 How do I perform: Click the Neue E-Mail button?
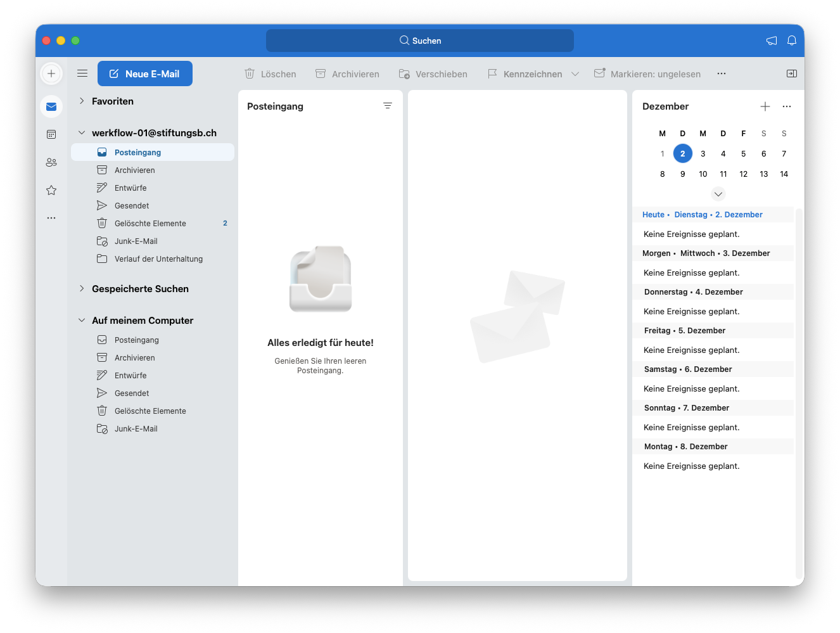click(145, 74)
